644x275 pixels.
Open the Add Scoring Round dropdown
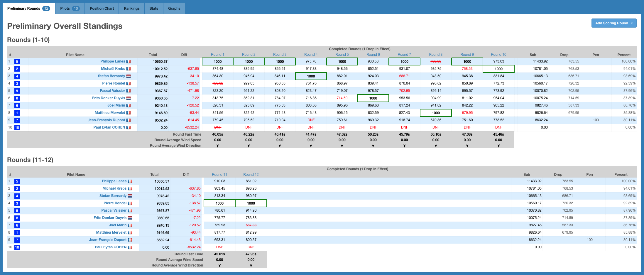coord(613,23)
